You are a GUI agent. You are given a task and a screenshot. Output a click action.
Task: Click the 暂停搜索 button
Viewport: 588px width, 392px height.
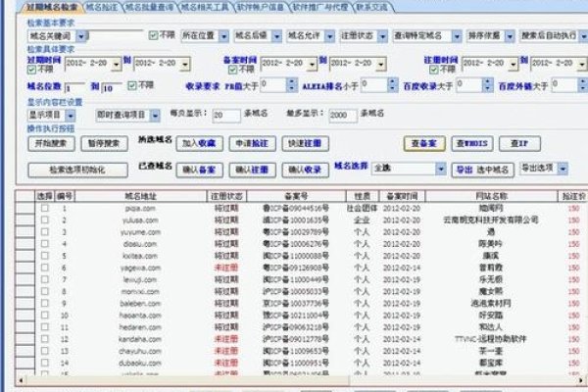tap(104, 143)
